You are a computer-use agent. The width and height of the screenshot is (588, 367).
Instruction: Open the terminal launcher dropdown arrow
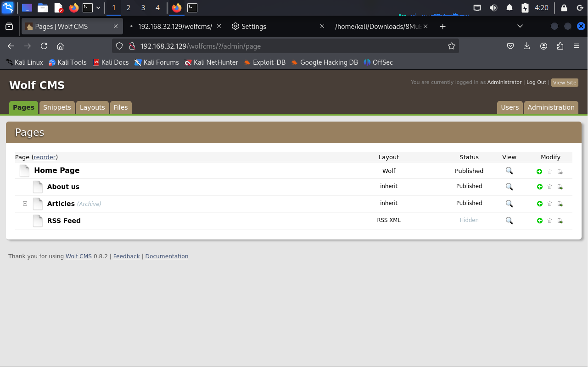tap(98, 8)
